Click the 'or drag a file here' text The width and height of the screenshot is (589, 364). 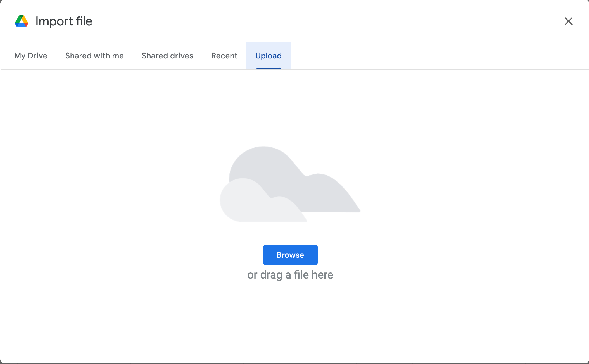[290, 275]
